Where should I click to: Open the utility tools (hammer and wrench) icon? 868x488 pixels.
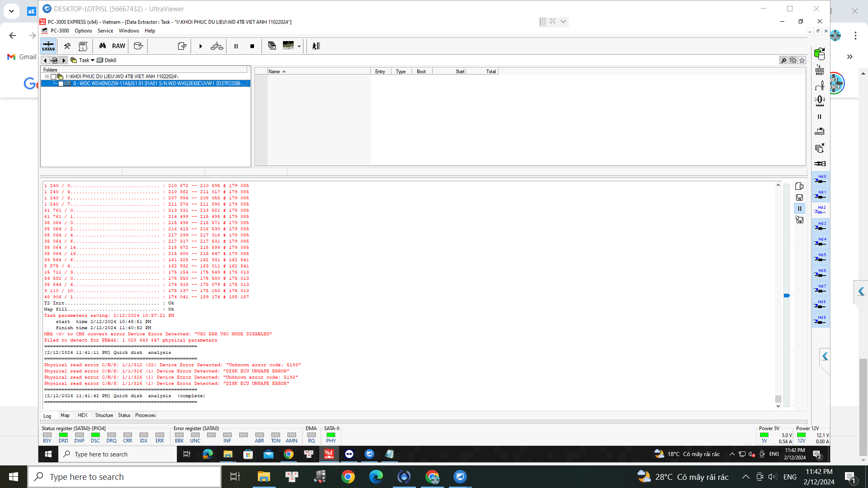67,46
